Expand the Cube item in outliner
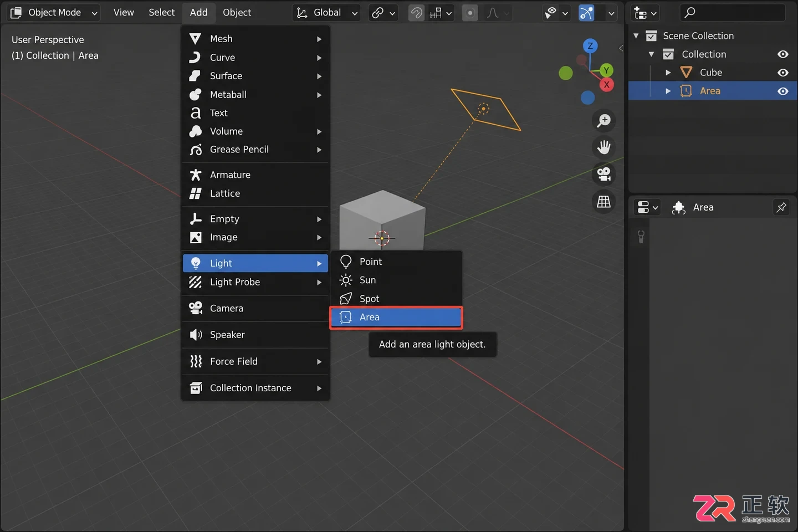Image resolution: width=798 pixels, height=532 pixels. pyautogui.click(x=668, y=73)
